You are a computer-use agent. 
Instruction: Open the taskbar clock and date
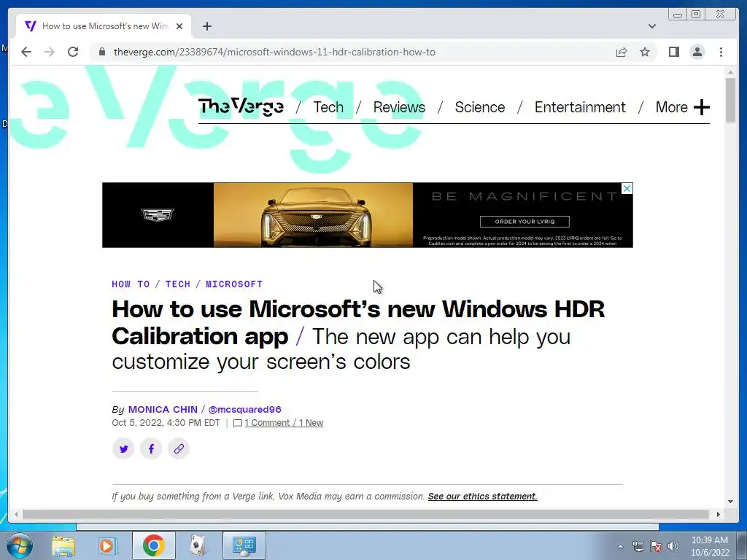(710, 546)
